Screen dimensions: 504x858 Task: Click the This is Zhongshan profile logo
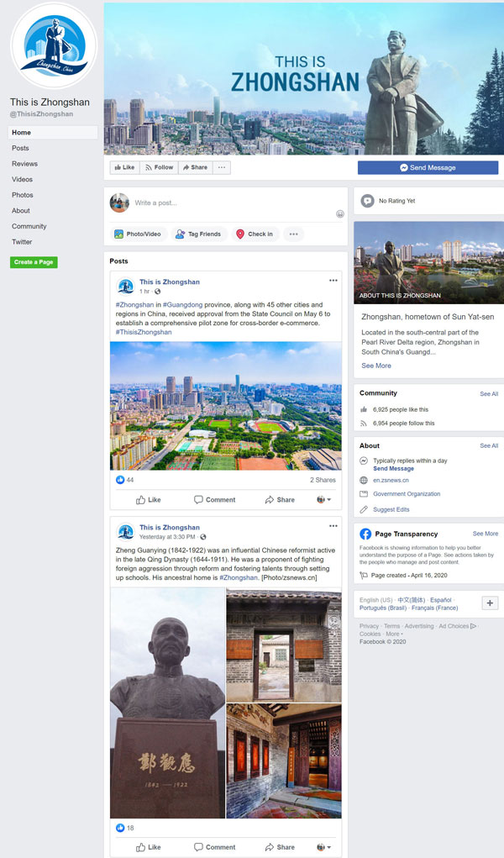pos(54,46)
